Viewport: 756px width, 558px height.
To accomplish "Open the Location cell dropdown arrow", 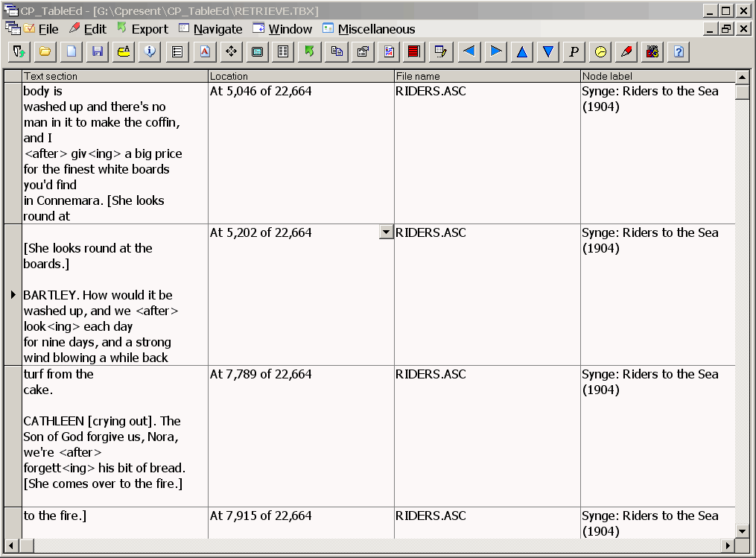I will 386,232.
